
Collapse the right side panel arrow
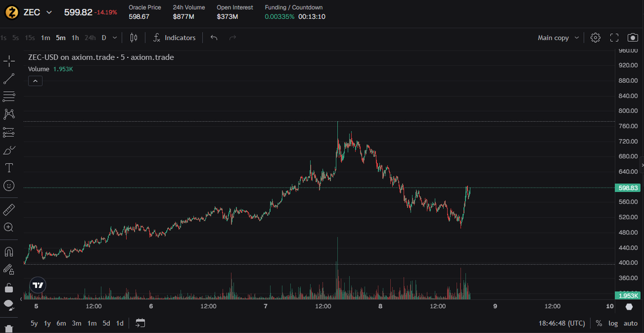642,165
